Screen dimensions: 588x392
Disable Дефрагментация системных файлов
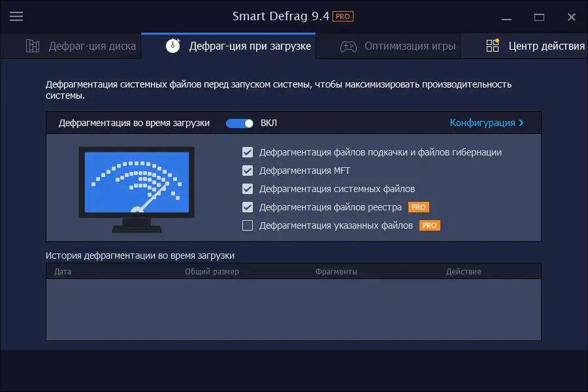coord(247,189)
